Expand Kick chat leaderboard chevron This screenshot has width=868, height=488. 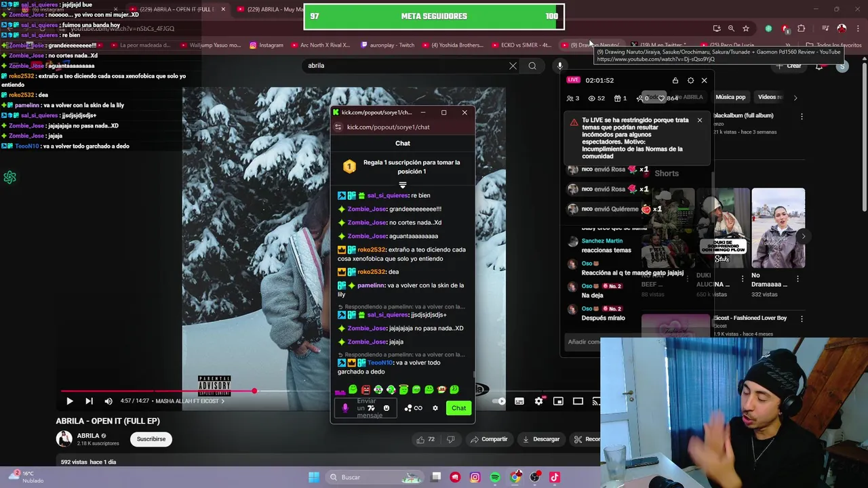coord(403,184)
